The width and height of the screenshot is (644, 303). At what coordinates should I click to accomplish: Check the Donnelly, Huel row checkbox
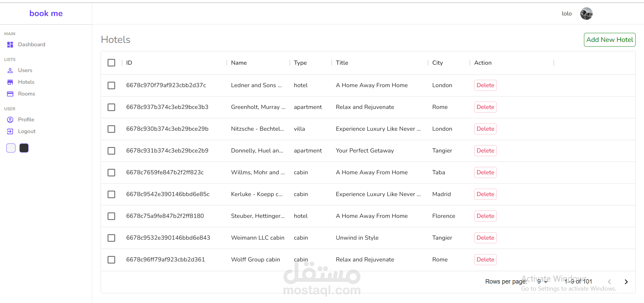[x=111, y=151]
